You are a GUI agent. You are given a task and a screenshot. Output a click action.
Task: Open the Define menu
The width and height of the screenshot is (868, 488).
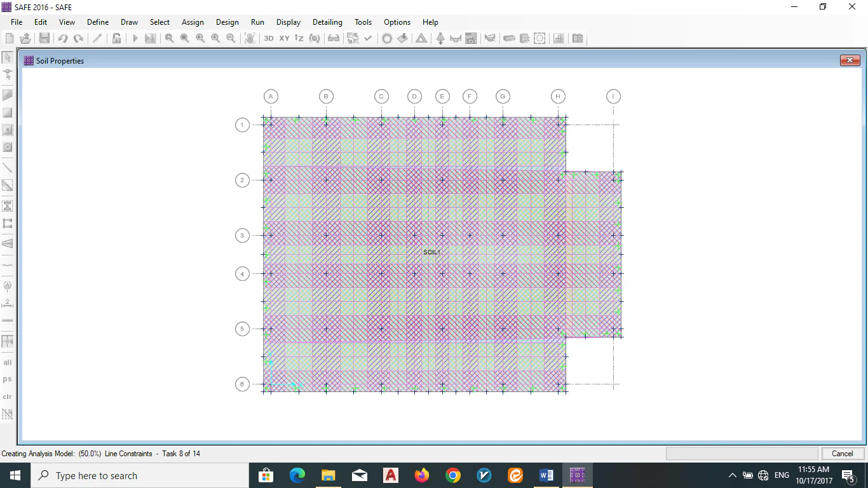98,22
